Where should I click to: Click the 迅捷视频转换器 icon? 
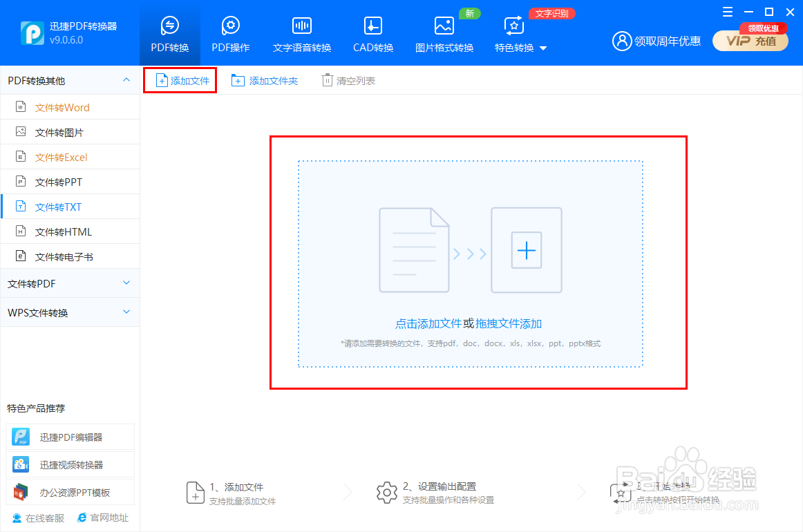[21, 464]
